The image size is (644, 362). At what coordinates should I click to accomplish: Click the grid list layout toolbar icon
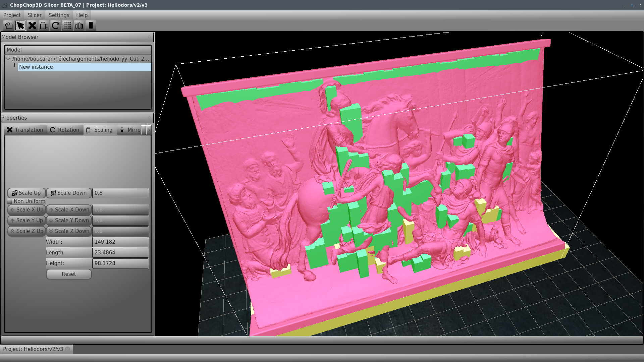(x=67, y=25)
